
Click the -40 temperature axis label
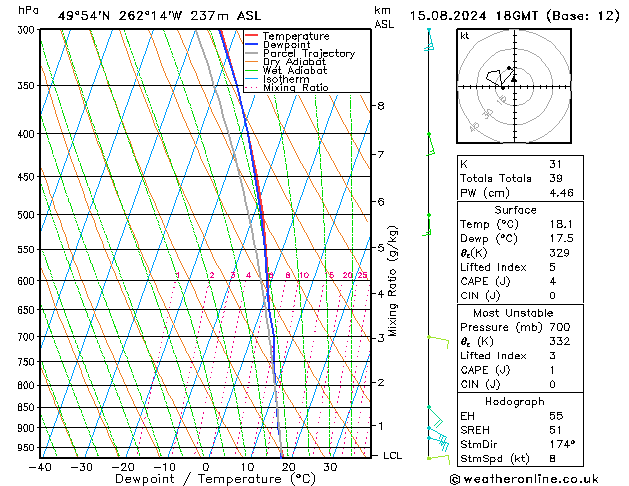pos(40,467)
